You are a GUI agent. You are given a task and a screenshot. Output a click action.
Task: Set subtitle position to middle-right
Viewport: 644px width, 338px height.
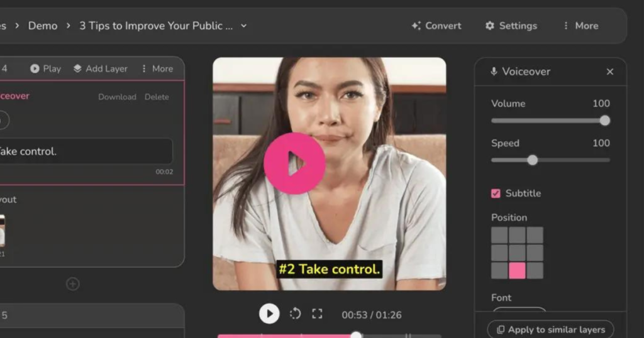tap(535, 253)
